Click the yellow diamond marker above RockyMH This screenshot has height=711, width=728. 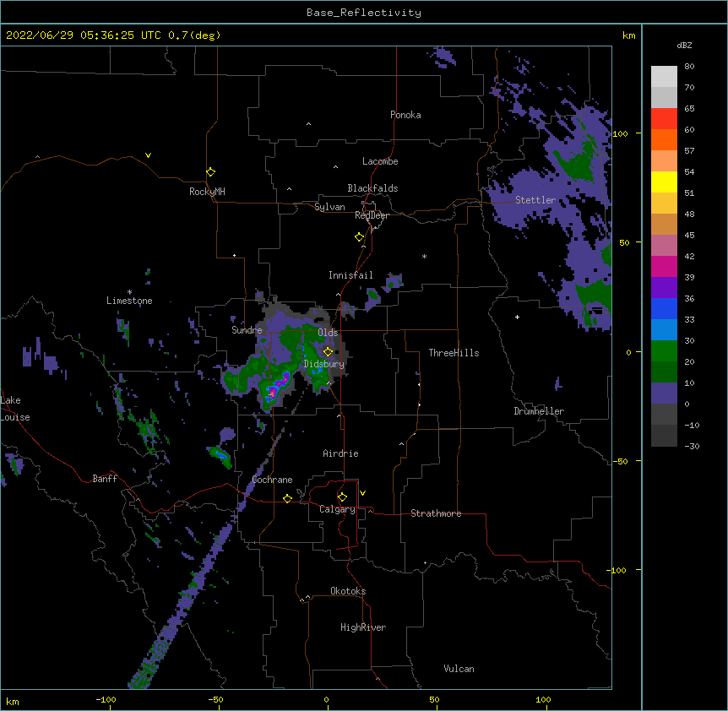tap(210, 172)
